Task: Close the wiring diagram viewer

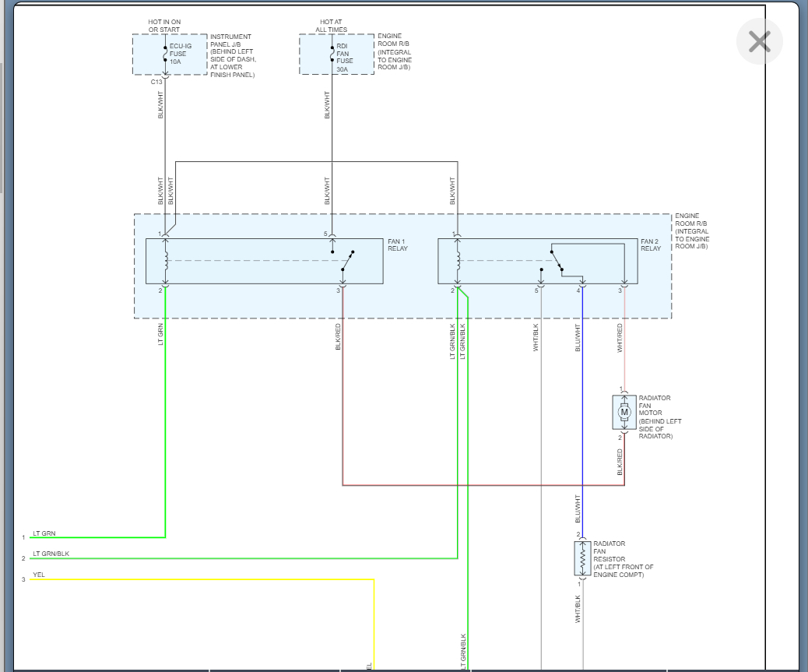Action: (759, 42)
